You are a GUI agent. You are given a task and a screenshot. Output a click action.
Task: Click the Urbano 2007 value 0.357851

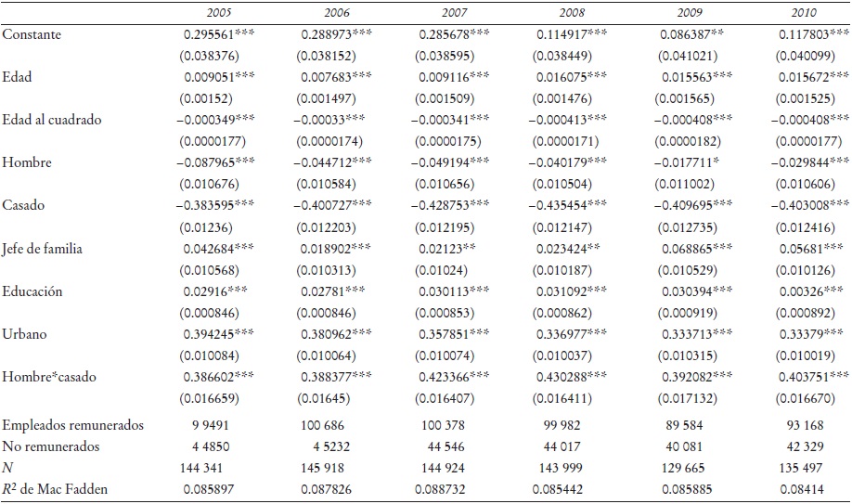[452, 333]
